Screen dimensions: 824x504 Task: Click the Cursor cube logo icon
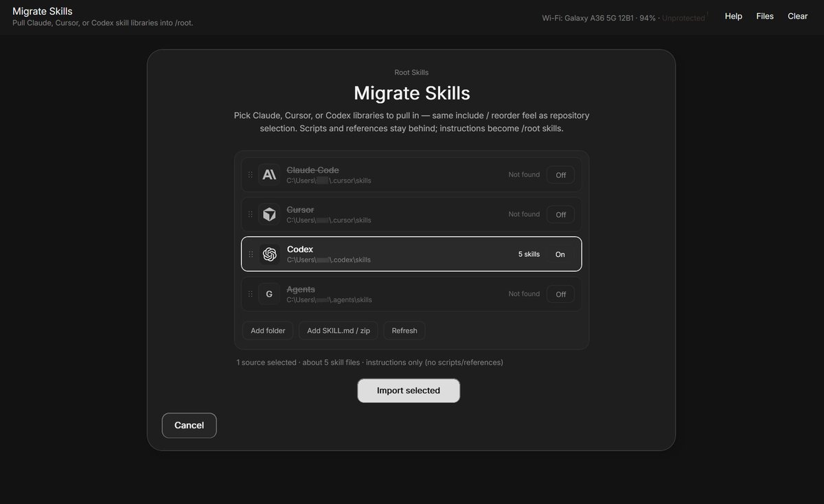[x=269, y=215]
